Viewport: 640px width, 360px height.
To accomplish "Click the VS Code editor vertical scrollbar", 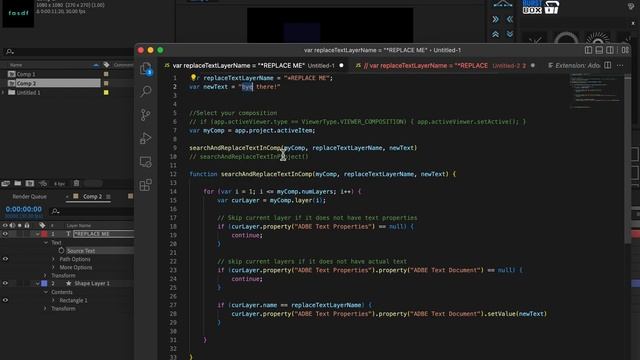I will 627,159.
